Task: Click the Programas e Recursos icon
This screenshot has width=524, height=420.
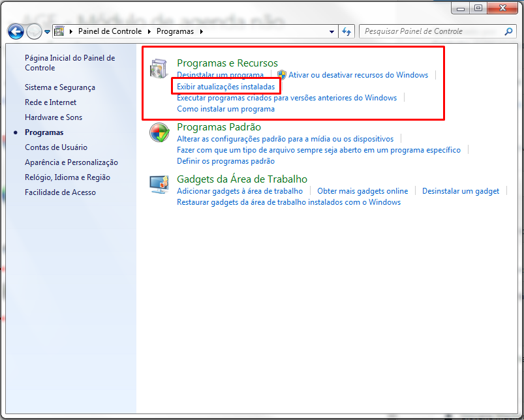Action: point(159,68)
